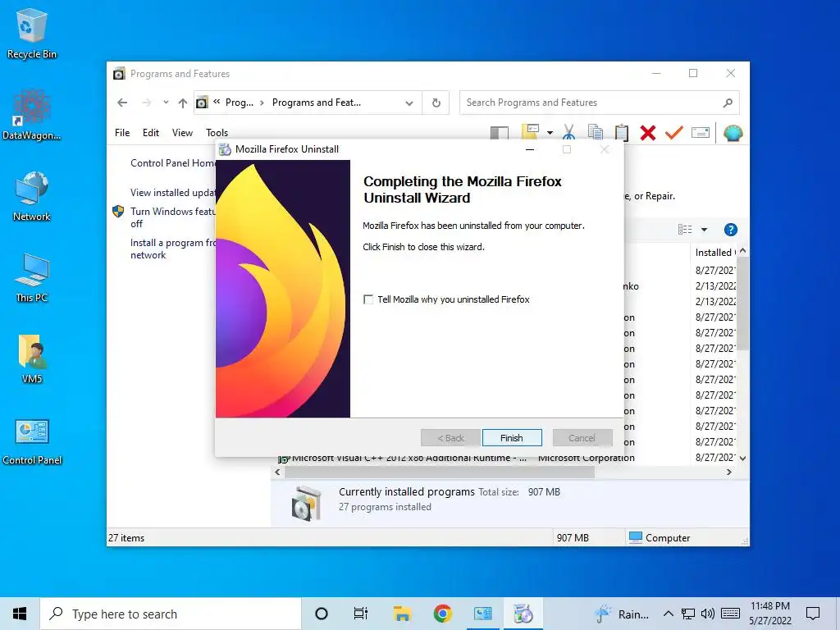Click the Paste clipboard toolbar icon

click(622, 132)
